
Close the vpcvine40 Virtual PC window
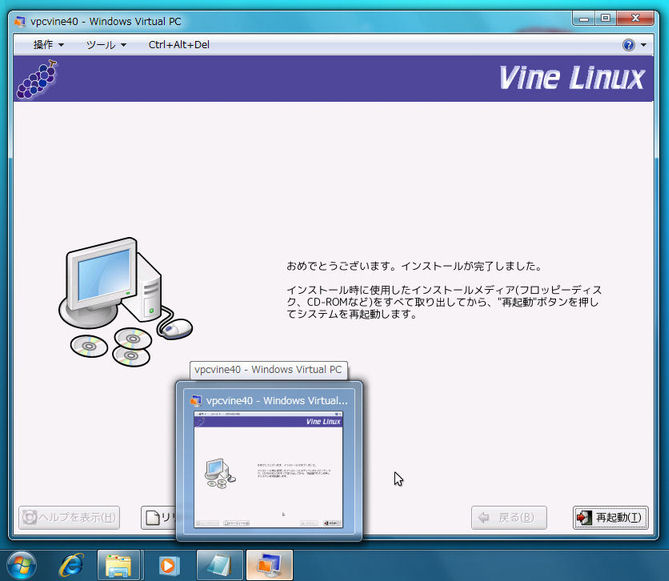635,18
